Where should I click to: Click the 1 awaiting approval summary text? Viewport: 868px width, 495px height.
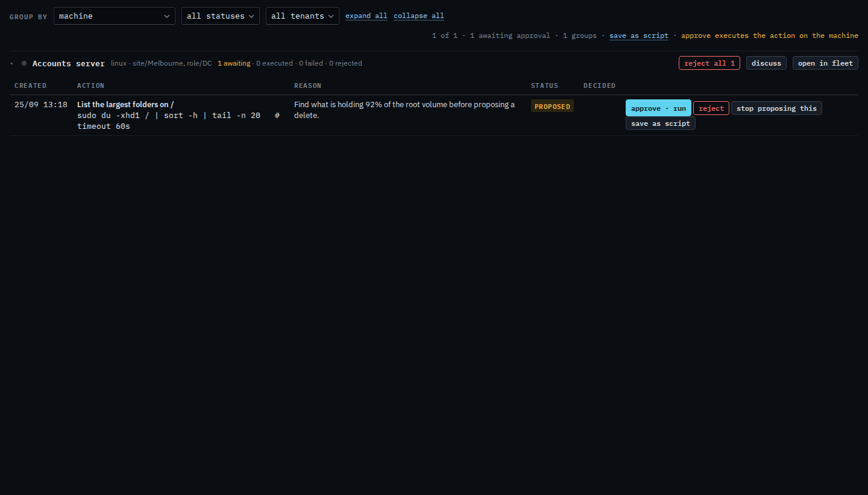pyautogui.click(x=510, y=36)
